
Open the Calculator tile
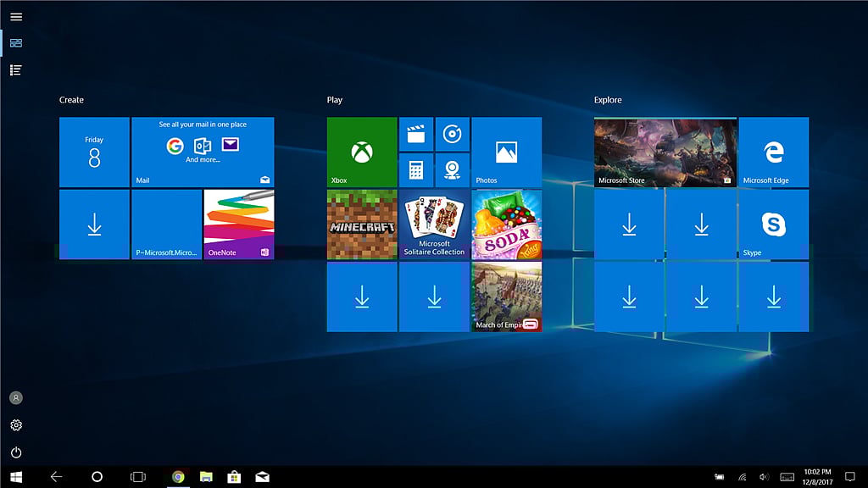point(415,170)
